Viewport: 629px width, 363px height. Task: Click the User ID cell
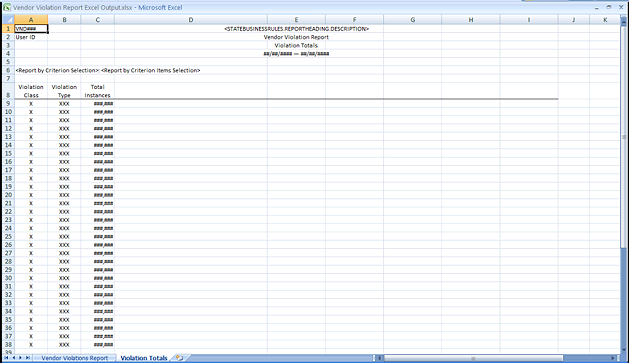click(31, 37)
